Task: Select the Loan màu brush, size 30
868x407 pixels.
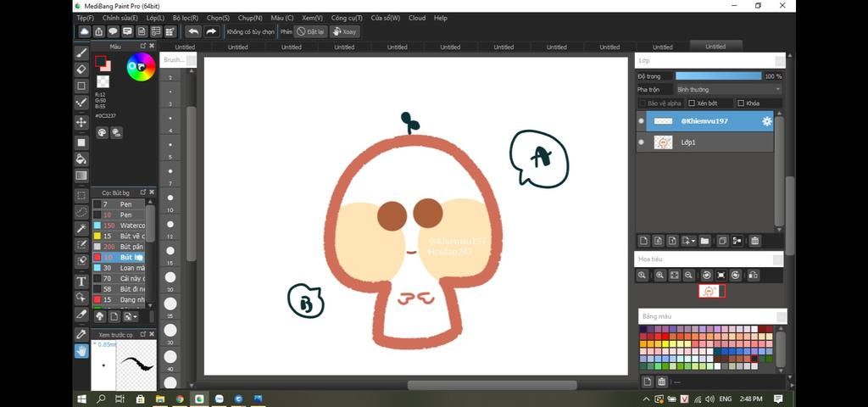Action: click(x=119, y=268)
